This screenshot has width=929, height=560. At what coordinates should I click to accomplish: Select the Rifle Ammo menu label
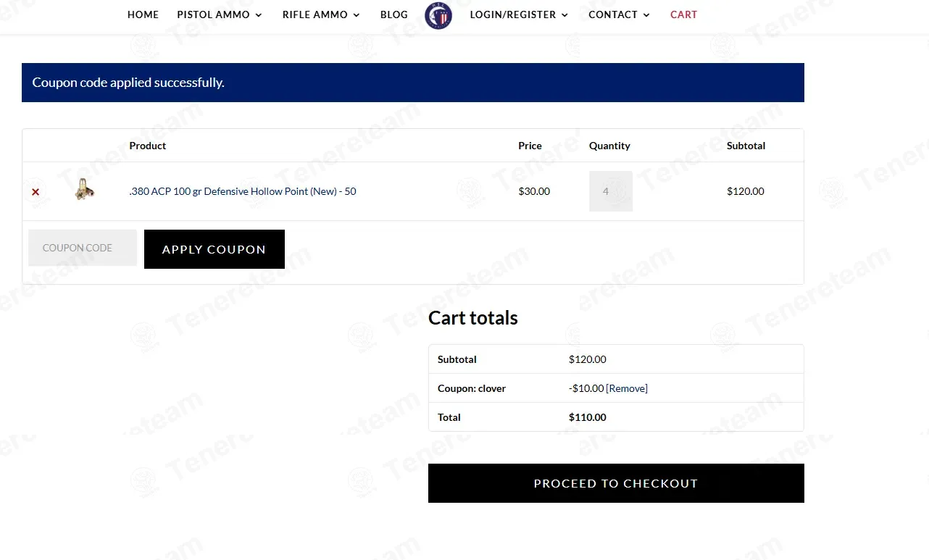(x=314, y=14)
